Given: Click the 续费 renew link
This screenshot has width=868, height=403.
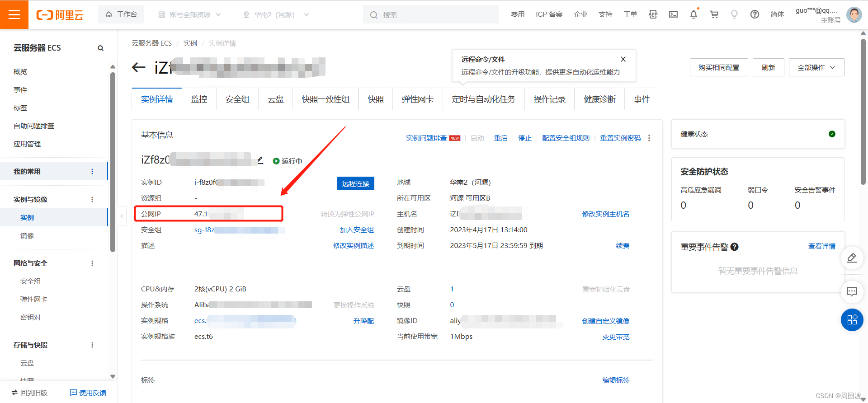Looking at the screenshot, I should [623, 245].
